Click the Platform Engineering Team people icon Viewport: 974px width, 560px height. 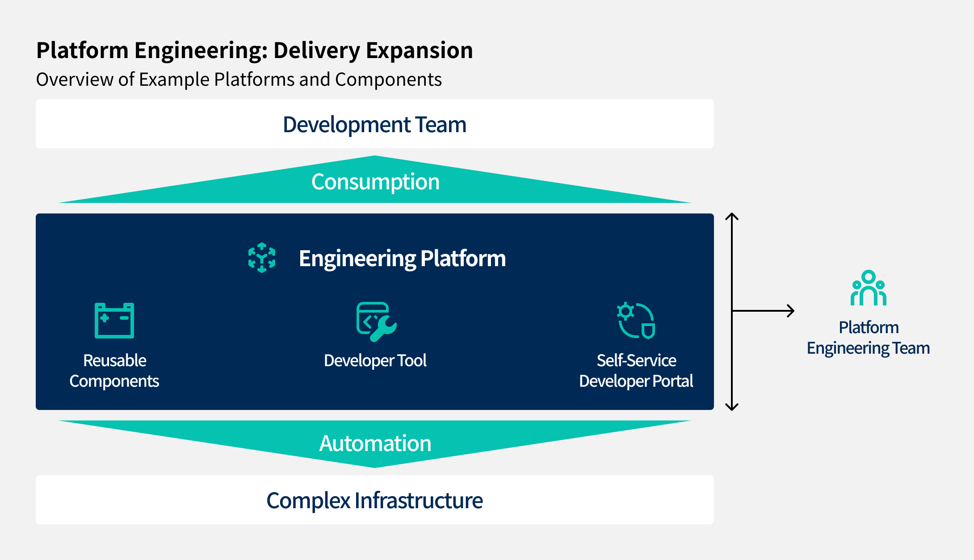coord(868,288)
